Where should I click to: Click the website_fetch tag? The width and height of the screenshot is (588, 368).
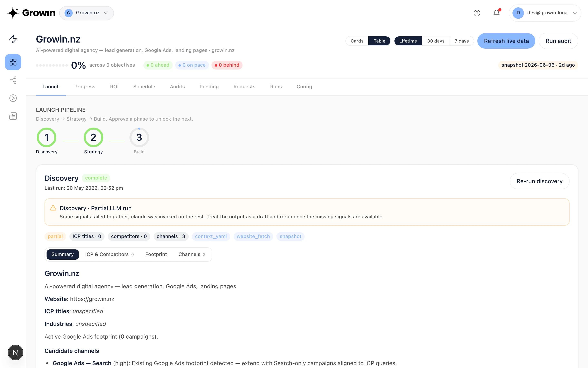[253, 236]
